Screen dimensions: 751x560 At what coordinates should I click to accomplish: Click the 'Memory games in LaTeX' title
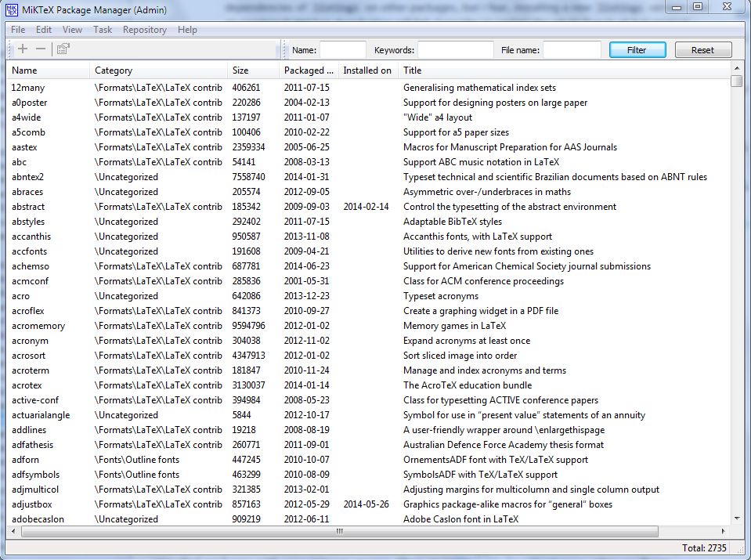tap(454, 326)
